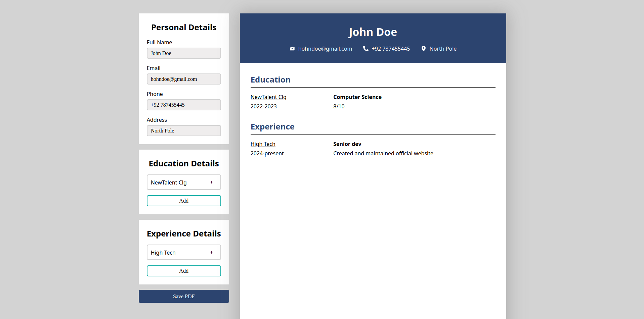The image size is (644, 319).
Task: Click the location pin icon in header
Action: pyautogui.click(x=423, y=49)
